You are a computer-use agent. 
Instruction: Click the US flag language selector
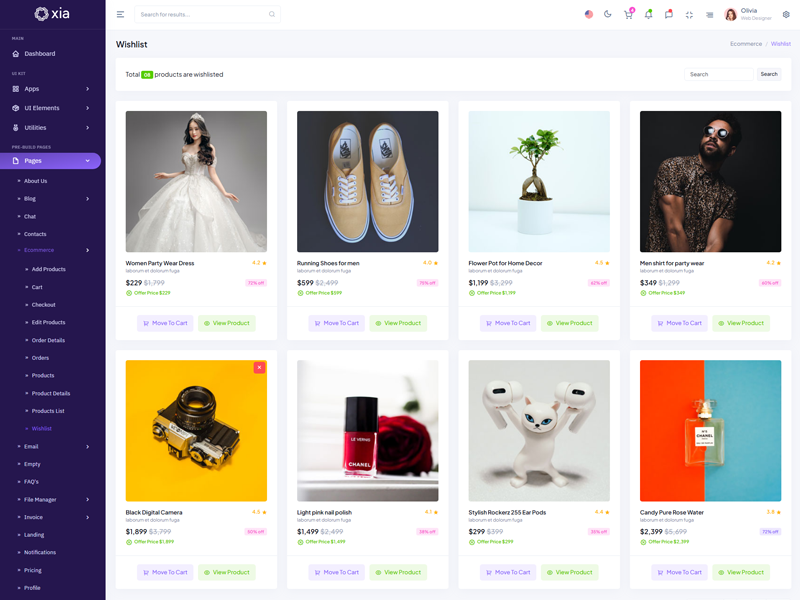588,15
